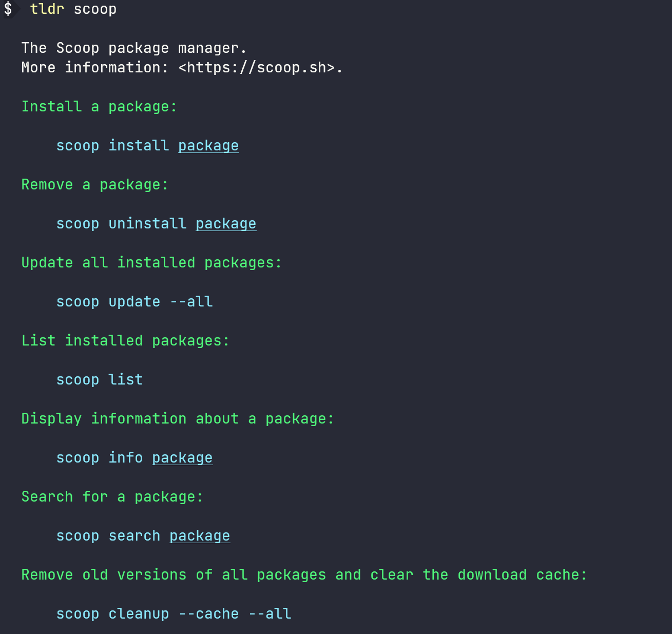Select the "Search for a package:" heading
This screenshot has width=672, height=634.
point(112,496)
